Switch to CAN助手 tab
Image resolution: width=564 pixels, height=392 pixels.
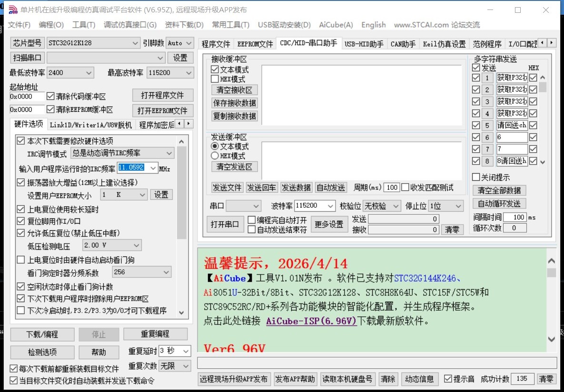pyautogui.click(x=403, y=44)
